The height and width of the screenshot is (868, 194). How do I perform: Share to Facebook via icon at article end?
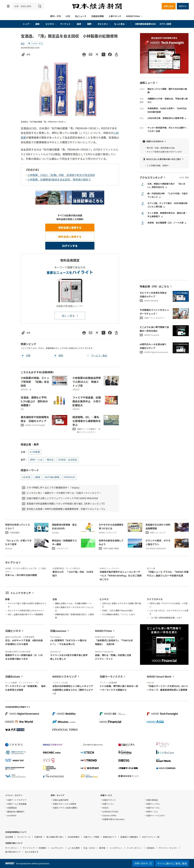[110, 333]
